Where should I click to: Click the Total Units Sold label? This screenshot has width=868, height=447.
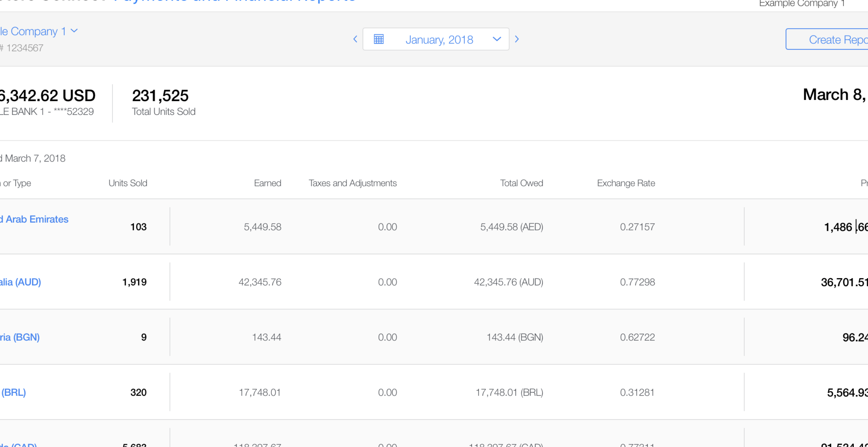click(x=164, y=112)
